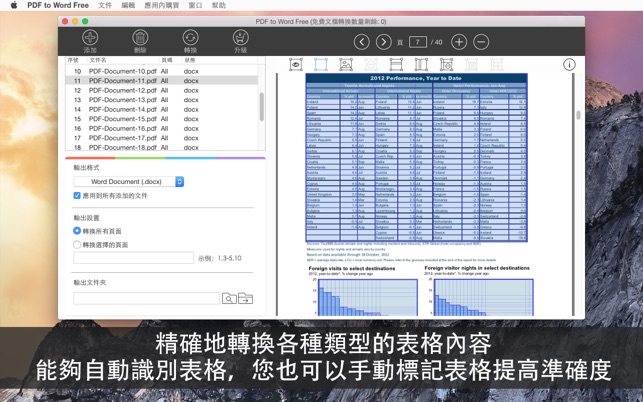
Task: Select PDF-Document-15.pdf in the list
Action: click(x=162, y=119)
